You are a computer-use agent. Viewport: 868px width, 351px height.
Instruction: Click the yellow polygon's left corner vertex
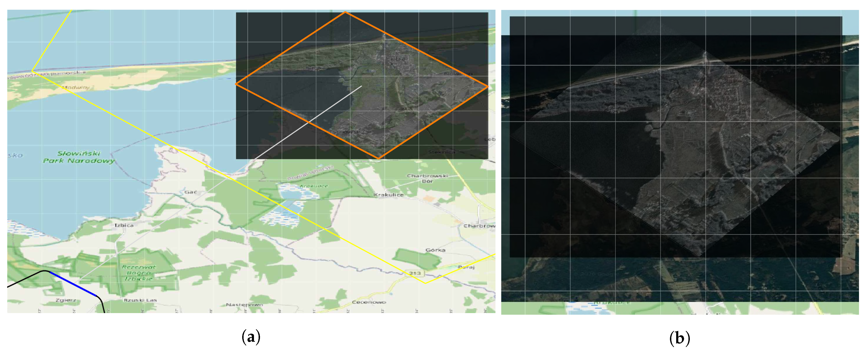click(32, 71)
